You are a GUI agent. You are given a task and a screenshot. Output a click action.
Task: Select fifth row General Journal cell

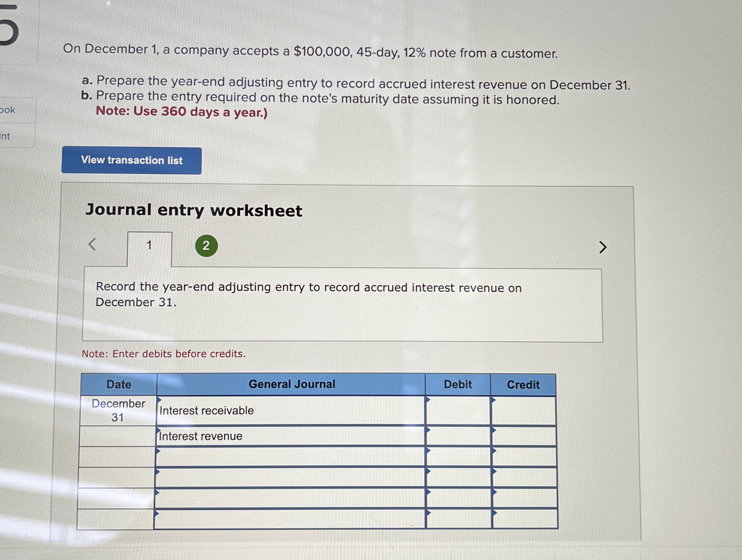(290, 498)
